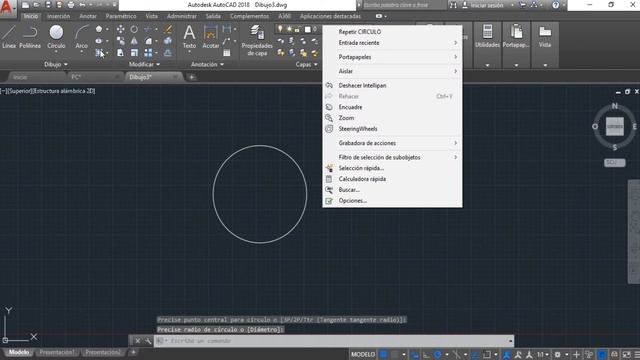Click the new drawing tab plus button

(191, 77)
